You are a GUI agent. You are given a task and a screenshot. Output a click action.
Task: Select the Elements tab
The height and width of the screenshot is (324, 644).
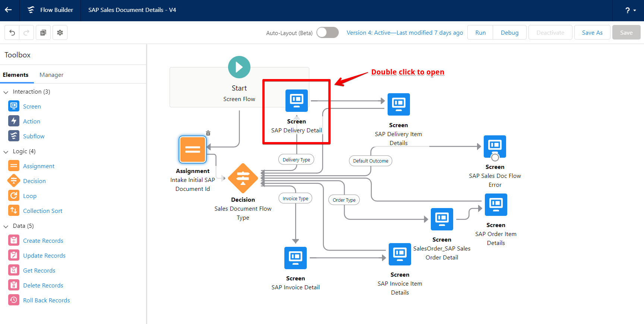(x=16, y=75)
